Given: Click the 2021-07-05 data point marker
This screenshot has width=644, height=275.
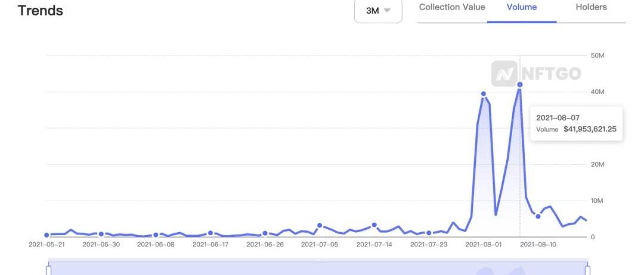Looking at the screenshot, I should pyautogui.click(x=320, y=226).
